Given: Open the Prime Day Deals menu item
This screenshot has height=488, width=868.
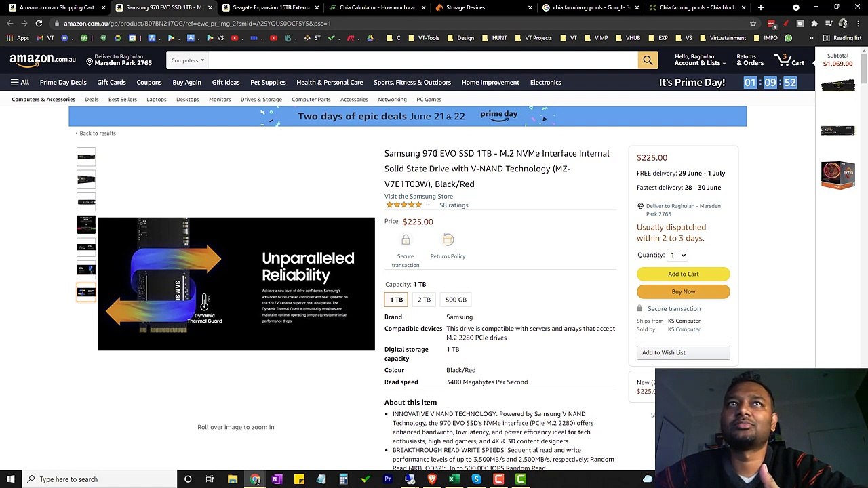Looking at the screenshot, I should (63, 83).
